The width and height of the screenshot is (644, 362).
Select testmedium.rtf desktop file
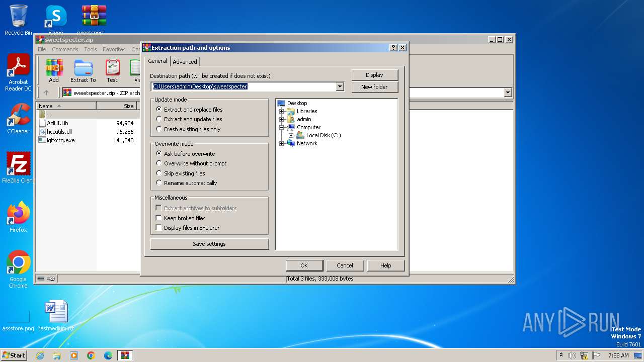pos(56,316)
